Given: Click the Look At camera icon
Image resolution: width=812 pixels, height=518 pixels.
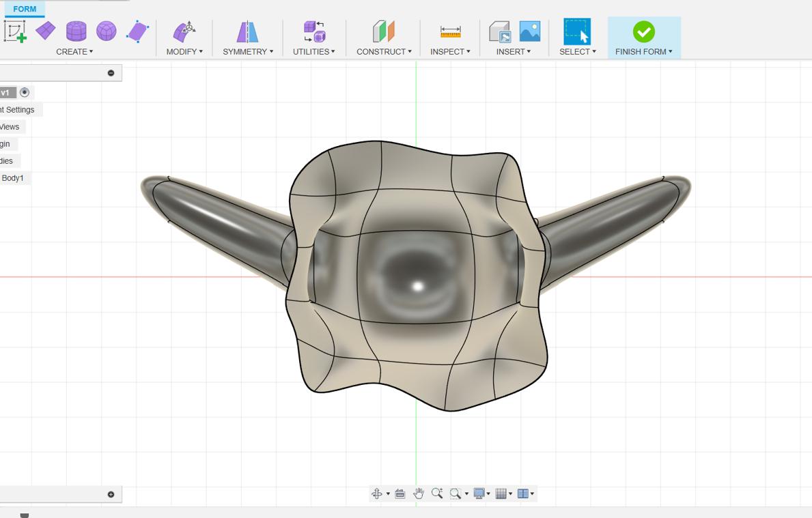Looking at the screenshot, I should point(400,493).
